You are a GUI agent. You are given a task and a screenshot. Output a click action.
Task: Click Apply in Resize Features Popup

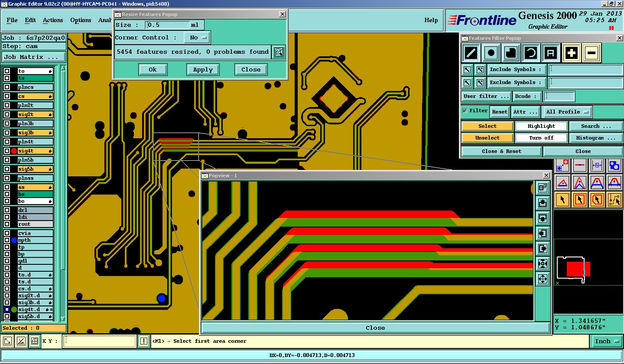pos(203,69)
